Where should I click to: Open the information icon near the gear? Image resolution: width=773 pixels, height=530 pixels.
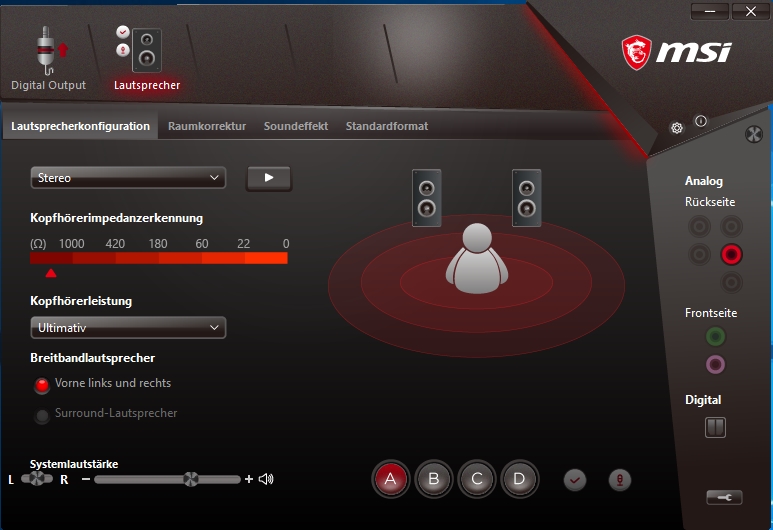click(x=701, y=121)
